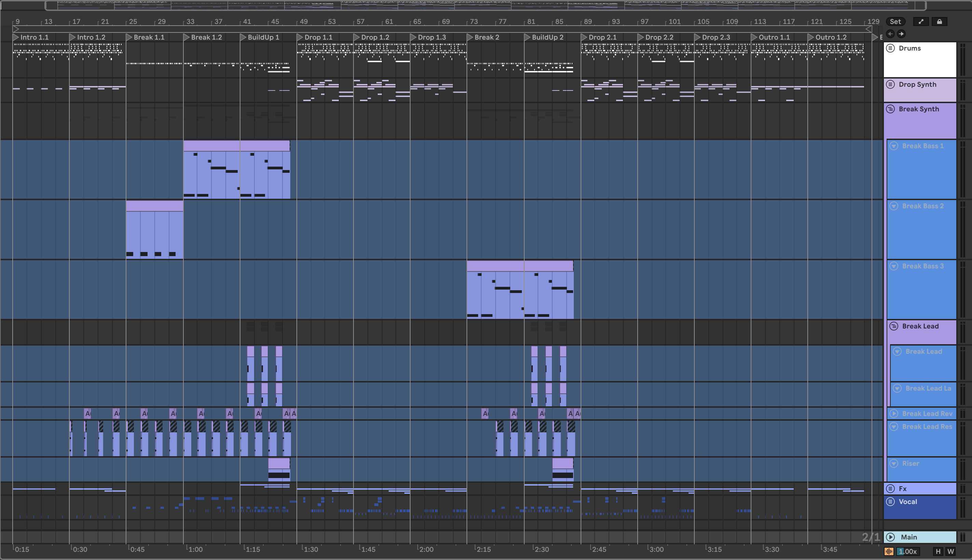Click the Set locator button
The image size is (972, 560).
[895, 22]
